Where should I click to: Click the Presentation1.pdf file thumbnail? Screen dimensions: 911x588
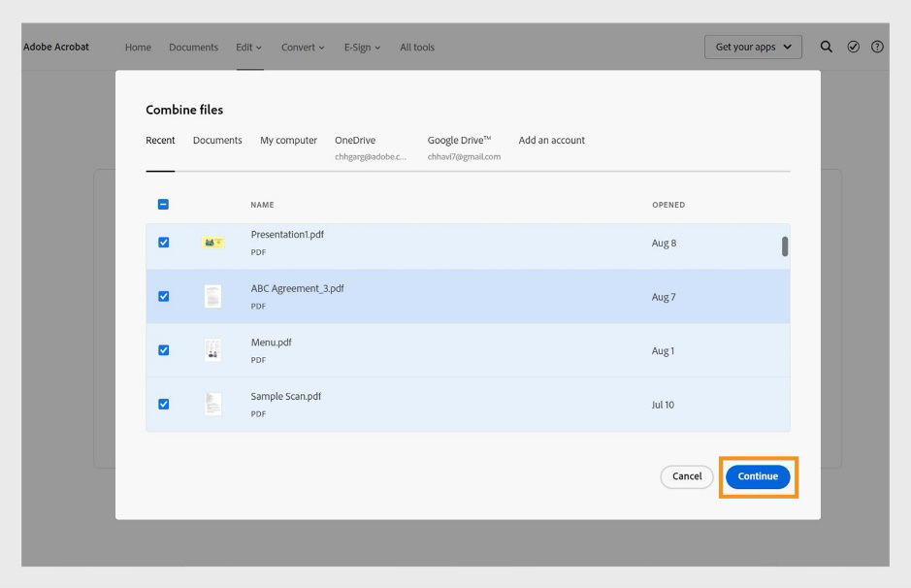pyautogui.click(x=212, y=243)
